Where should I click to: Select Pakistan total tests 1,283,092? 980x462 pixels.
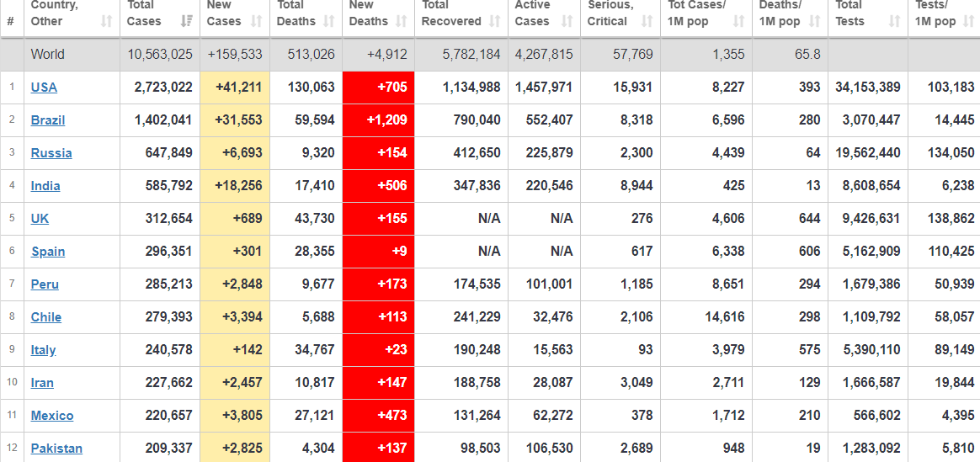(x=871, y=449)
